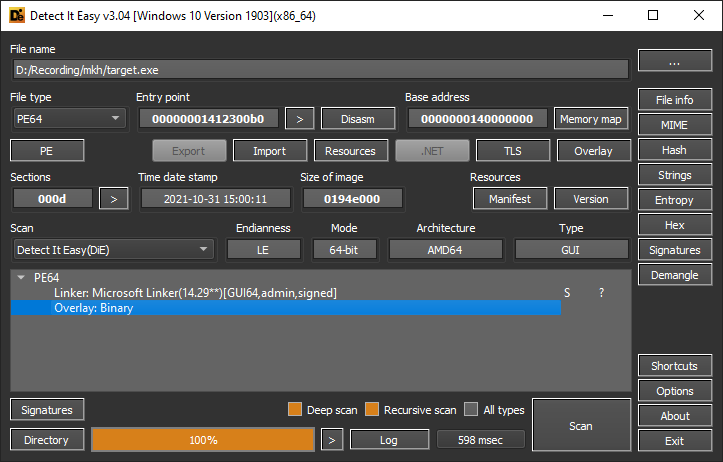Screen dimensions: 723x462
Task: Disable the Recursive scan checkbox
Action: coord(370,410)
